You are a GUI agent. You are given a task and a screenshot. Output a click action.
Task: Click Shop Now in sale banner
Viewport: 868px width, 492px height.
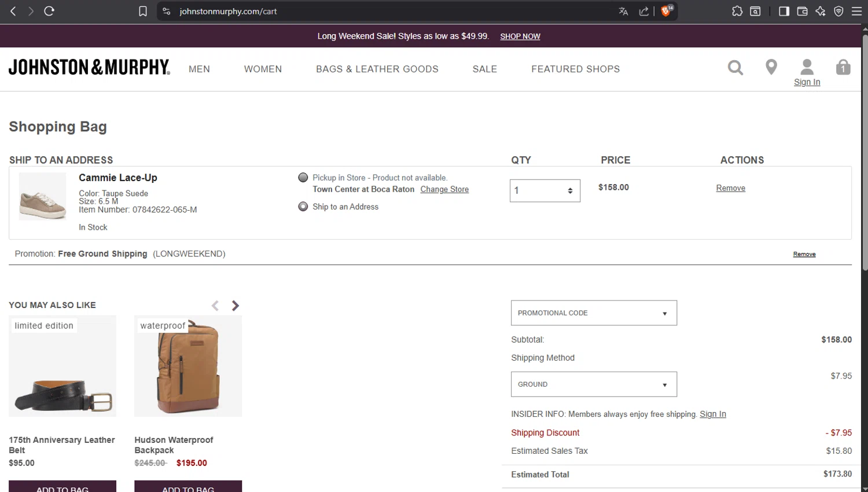[520, 36]
